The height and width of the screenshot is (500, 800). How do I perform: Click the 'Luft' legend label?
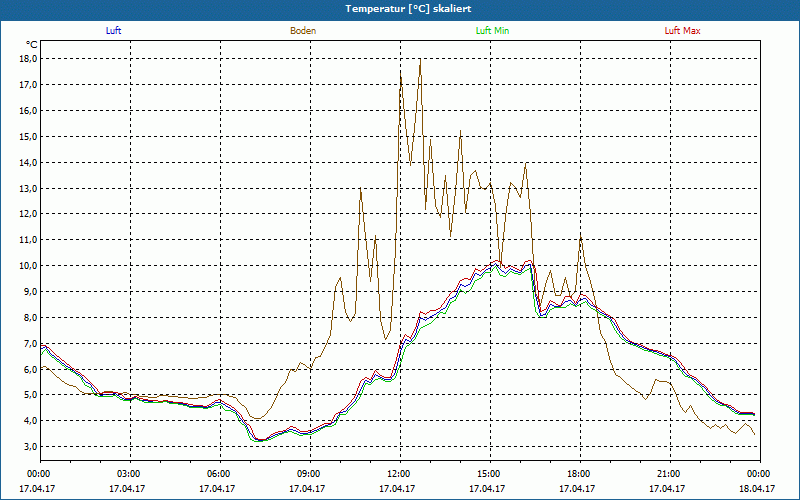point(113,31)
